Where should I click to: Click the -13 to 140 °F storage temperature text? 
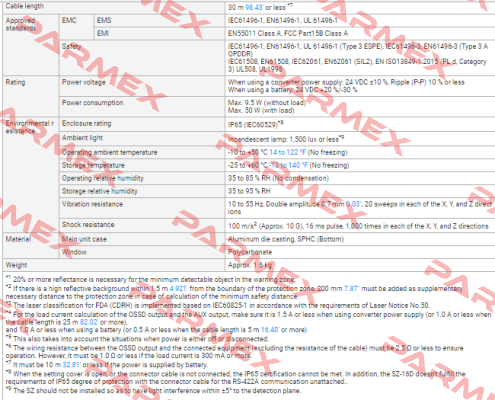coord(288,165)
